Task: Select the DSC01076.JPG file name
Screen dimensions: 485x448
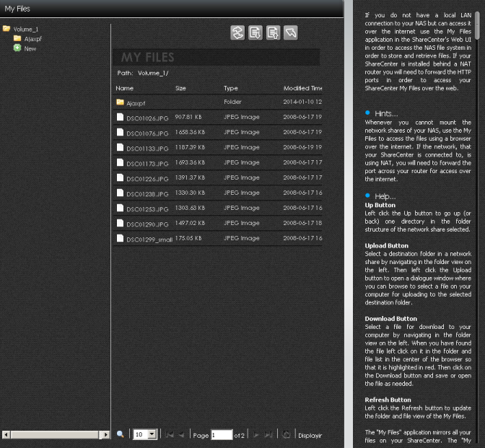Action: click(x=147, y=133)
